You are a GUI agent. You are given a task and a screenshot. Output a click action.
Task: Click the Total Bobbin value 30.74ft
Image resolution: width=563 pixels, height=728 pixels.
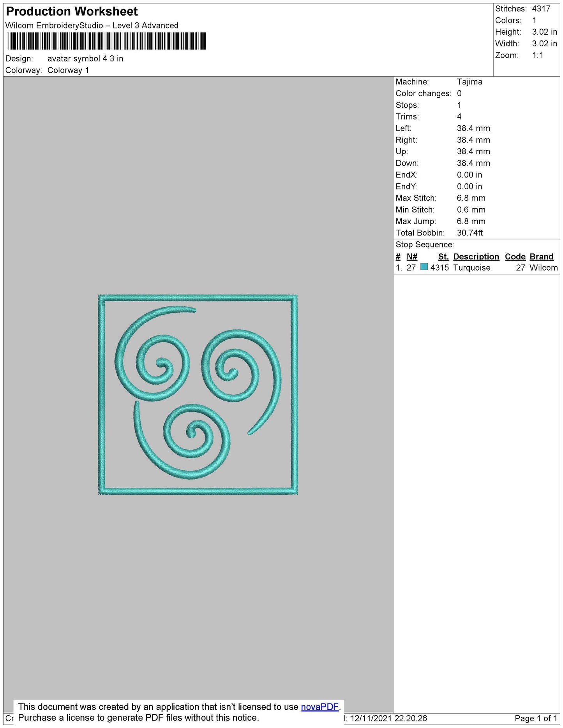[x=470, y=233]
